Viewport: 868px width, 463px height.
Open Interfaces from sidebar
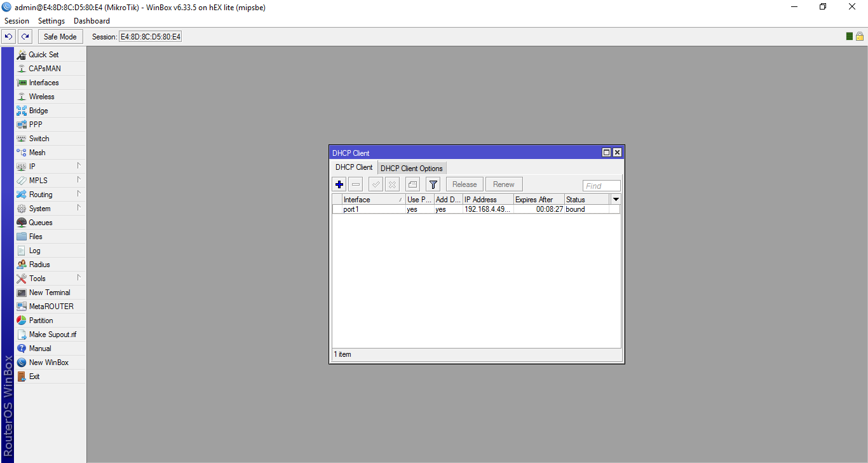(x=50, y=83)
